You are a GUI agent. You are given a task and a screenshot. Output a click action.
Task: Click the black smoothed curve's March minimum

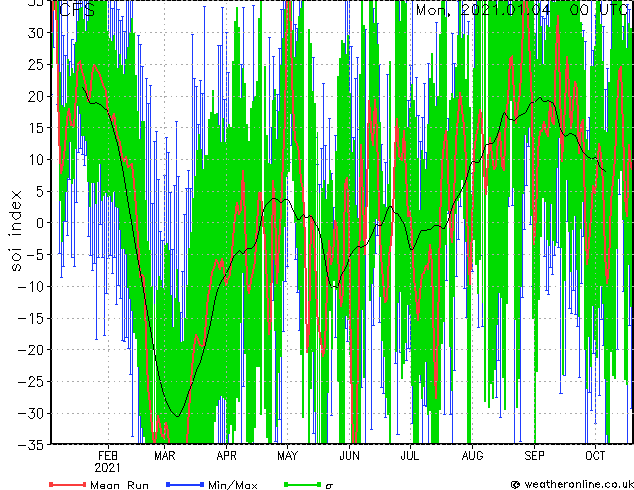pos(177,416)
